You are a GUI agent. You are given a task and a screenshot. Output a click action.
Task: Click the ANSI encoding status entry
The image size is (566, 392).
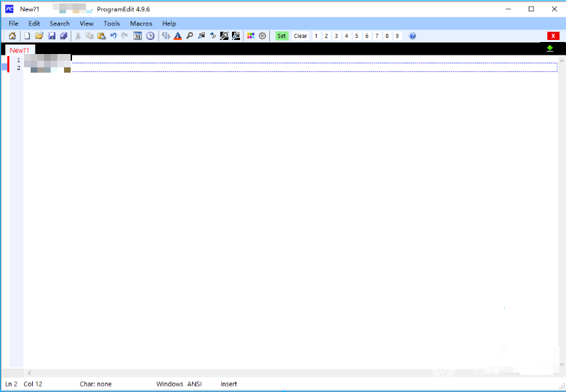[194, 384]
